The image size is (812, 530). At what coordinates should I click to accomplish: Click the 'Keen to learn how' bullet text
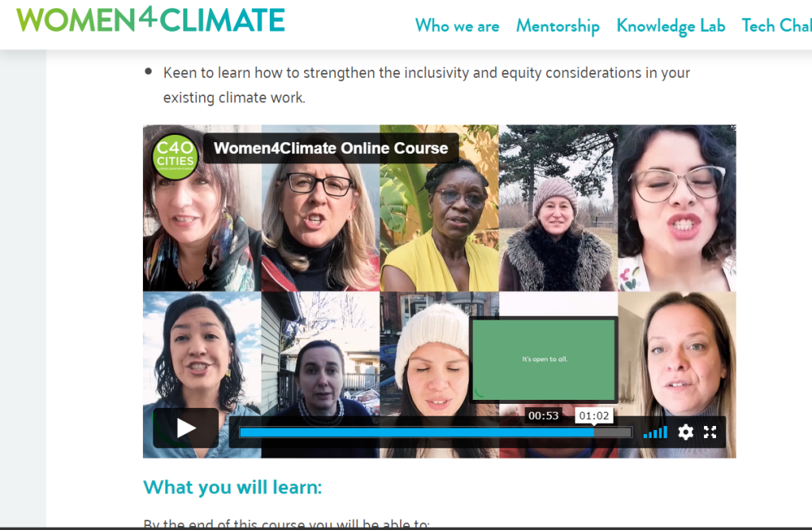tap(426, 85)
